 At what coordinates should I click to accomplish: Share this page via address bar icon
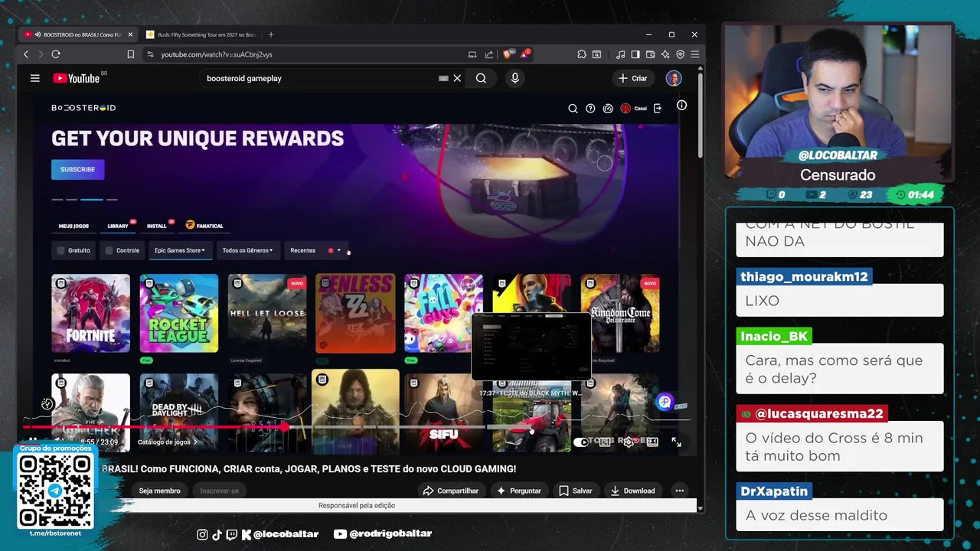click(x=489, y=54)
